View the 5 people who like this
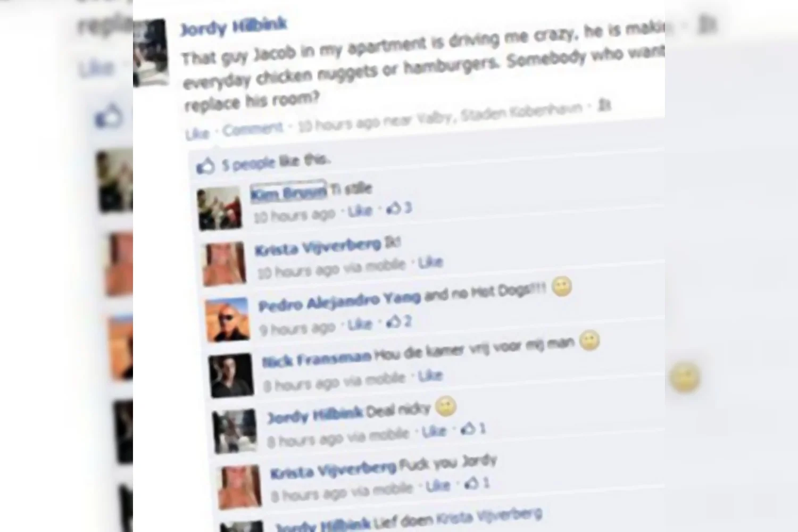This screenshot has width=798, height=532. coord(276,162)
